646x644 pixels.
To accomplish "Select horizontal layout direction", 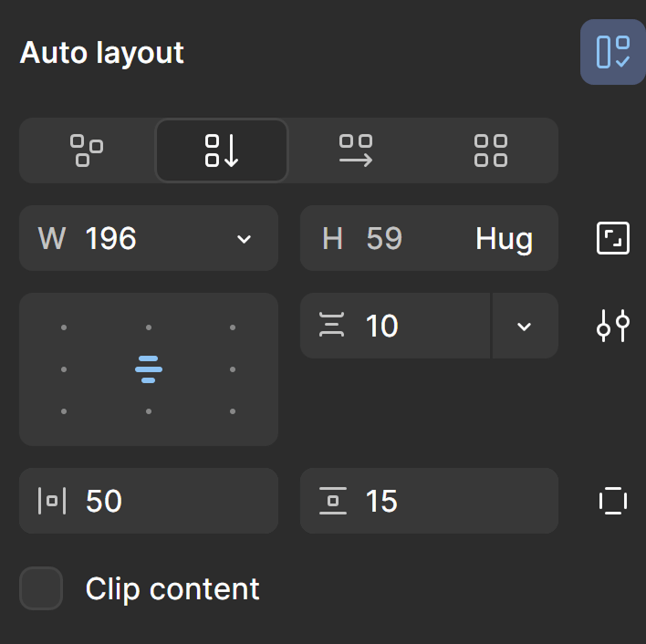I will click(356, 151).
